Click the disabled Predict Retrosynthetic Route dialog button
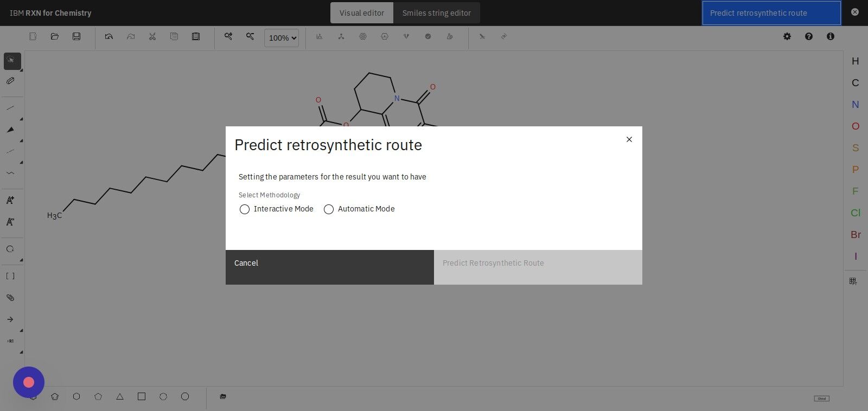868x411 pixels. [538, 267]
